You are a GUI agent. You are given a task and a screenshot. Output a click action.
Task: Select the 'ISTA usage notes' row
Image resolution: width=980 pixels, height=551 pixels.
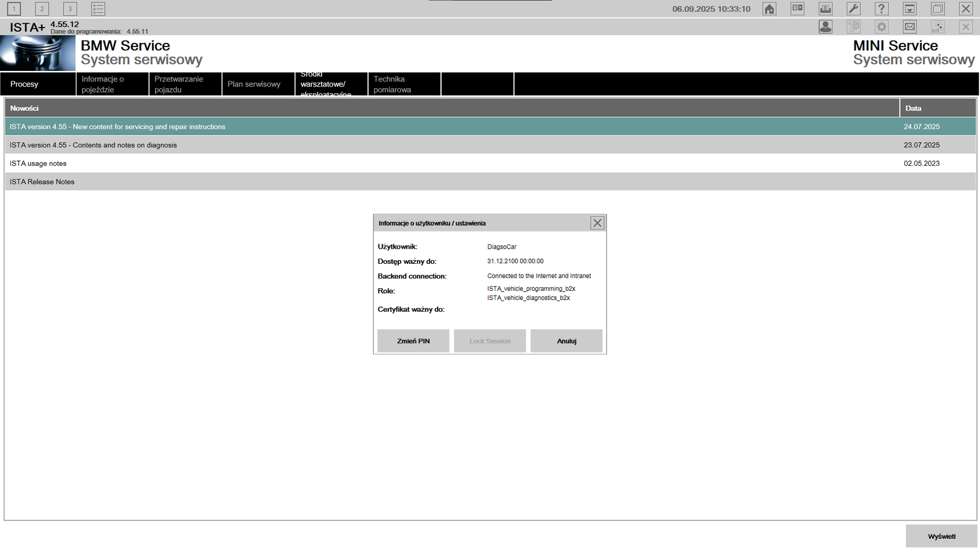490,163
